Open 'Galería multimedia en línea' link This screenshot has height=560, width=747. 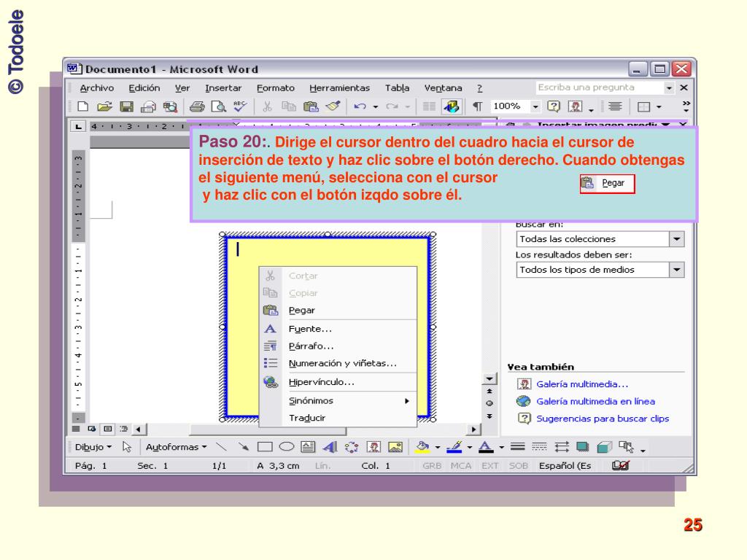(x=595, y=401)
